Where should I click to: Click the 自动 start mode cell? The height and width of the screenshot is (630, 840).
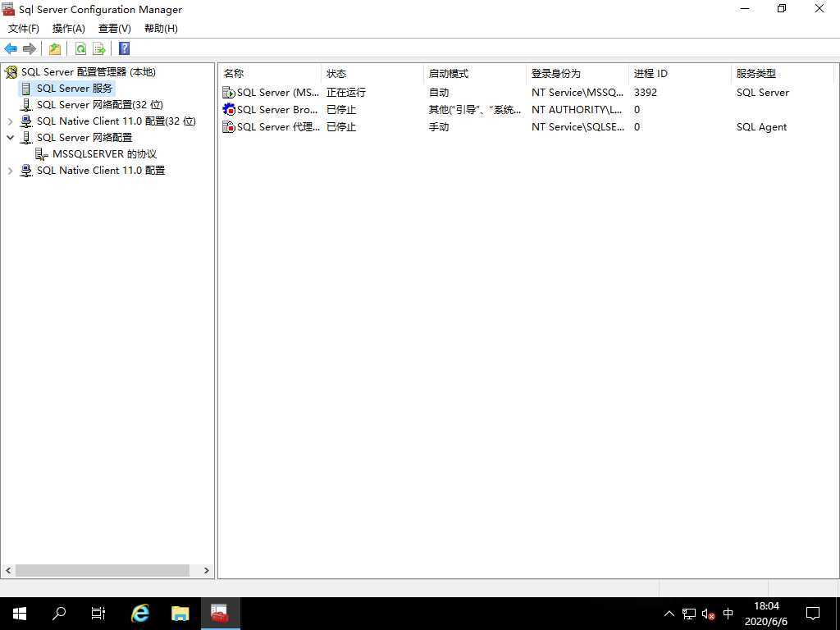pyautogui.click(x=439, y=93)
